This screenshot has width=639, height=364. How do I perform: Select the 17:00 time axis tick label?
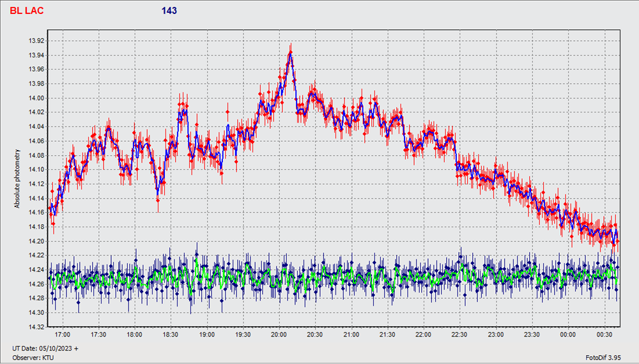click(x=62, y=334)
